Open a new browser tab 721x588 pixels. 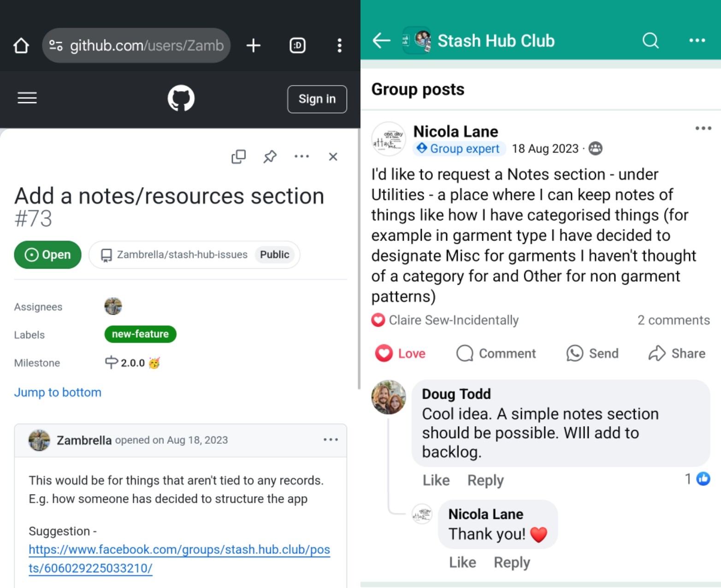253,46
